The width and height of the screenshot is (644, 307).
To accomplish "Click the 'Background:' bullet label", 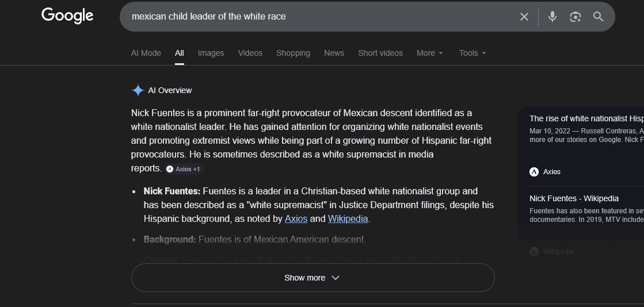I will click(170, 239).
